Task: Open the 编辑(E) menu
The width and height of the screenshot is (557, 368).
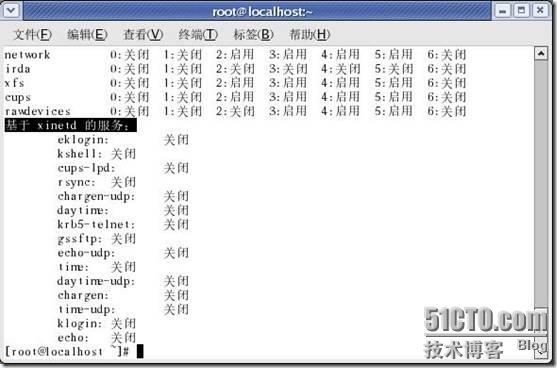Action: (x=87, y=35)
